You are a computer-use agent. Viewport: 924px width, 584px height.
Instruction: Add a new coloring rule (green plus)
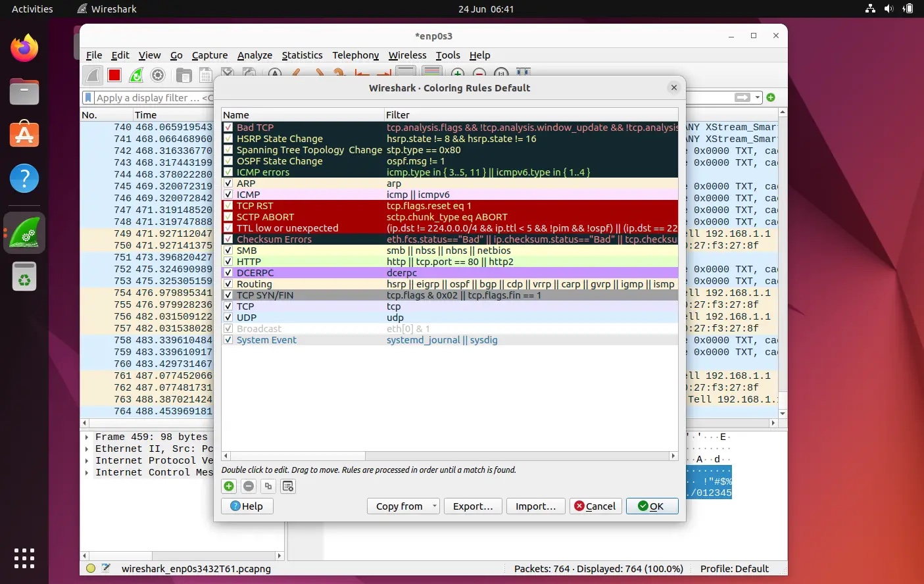click(x=228, y=486)
